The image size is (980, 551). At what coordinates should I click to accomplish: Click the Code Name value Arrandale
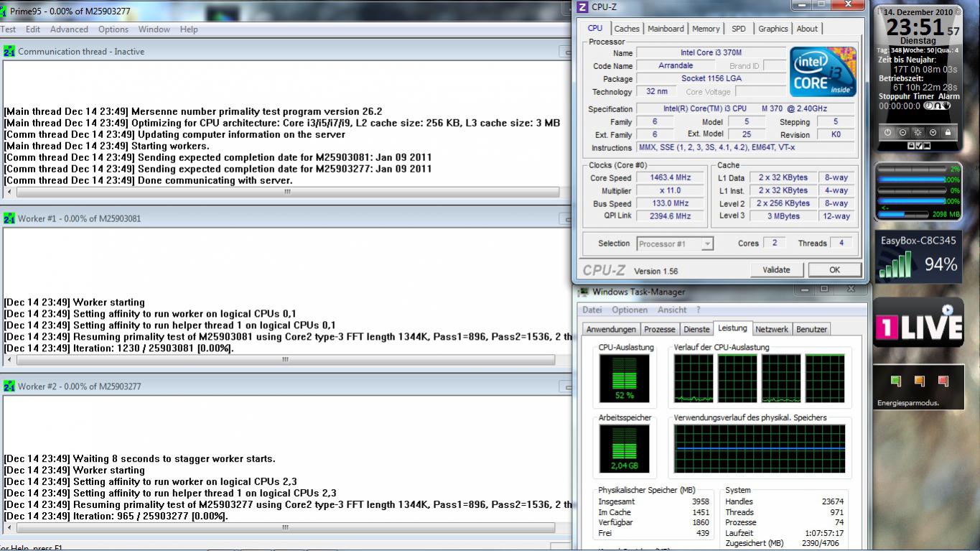coord(676,66)
